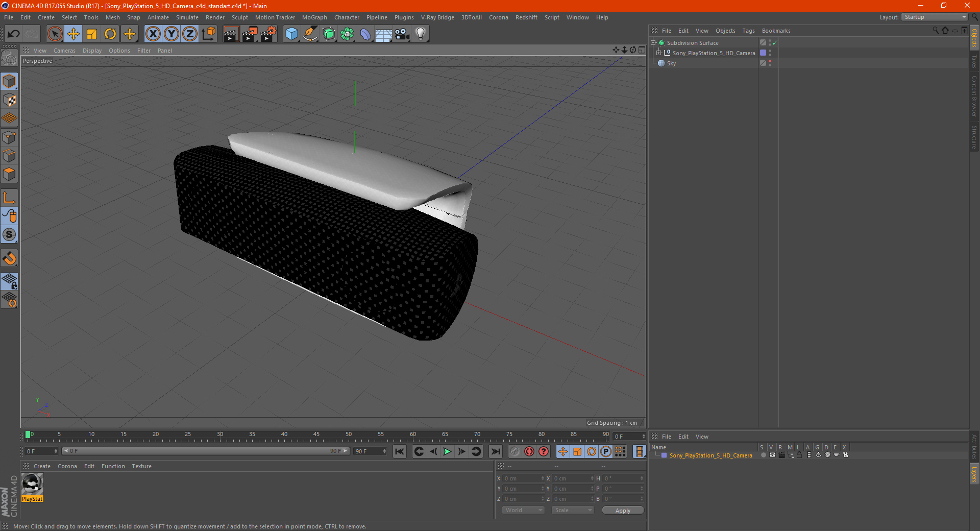Select the Live Selection tool

(x=55, y=34)
